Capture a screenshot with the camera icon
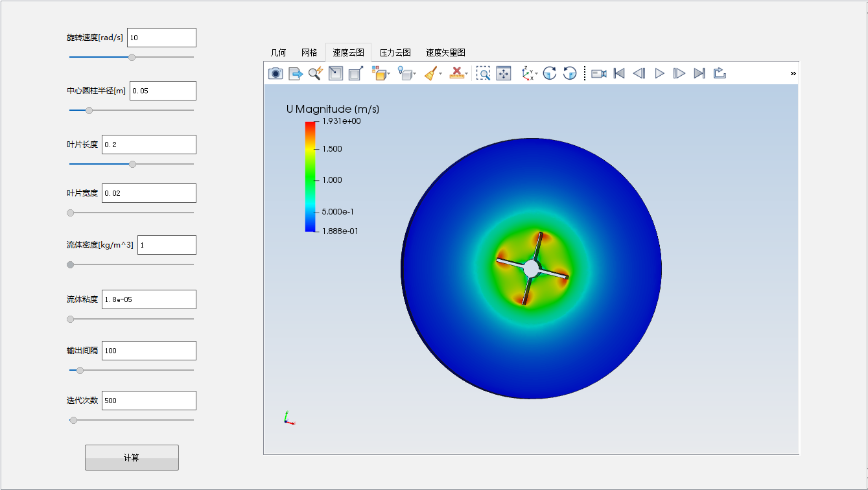This screenshot has height=490, width=868. point(276,73)
